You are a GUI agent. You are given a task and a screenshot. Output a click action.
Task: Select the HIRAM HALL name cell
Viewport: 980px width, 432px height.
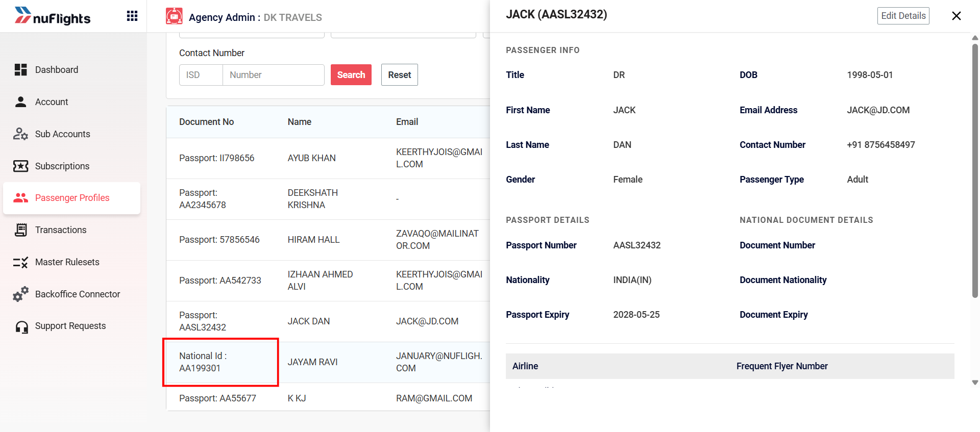tap(313, 240)
